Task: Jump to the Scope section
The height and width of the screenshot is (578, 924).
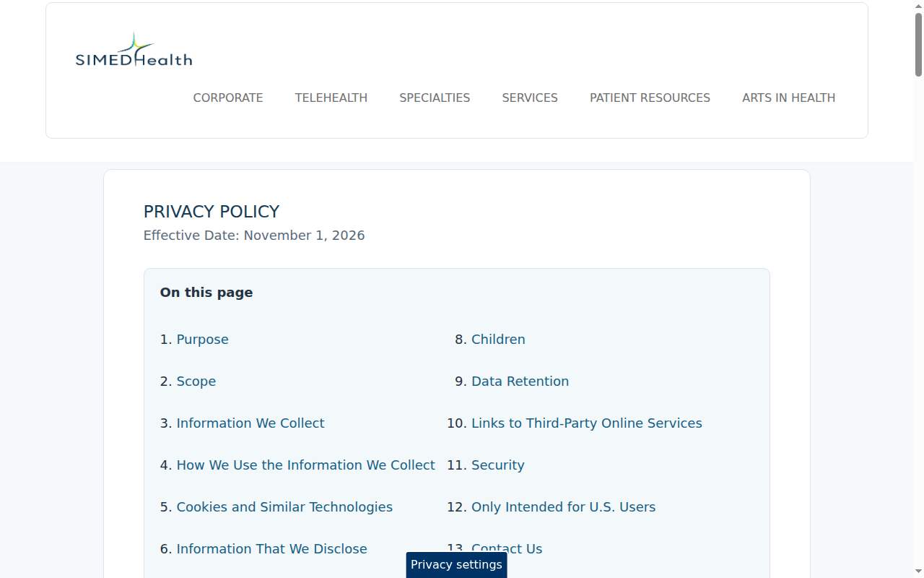Action: tap(196, 381)
